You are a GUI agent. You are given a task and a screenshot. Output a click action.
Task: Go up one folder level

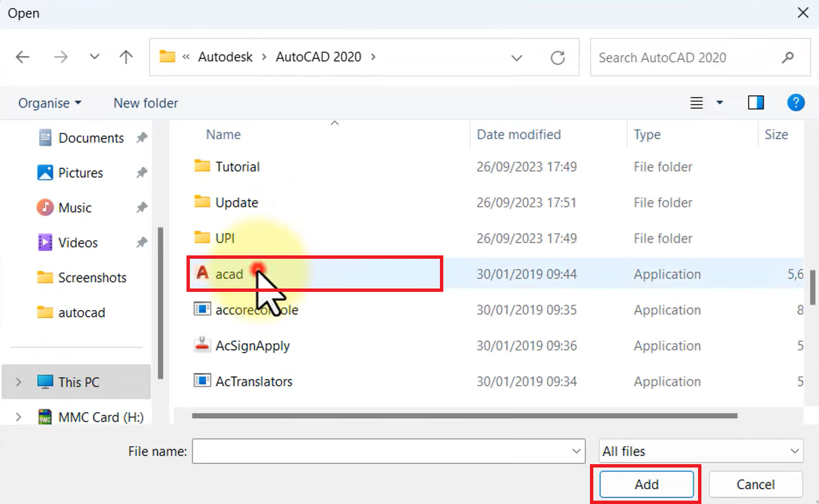(126, 57)
